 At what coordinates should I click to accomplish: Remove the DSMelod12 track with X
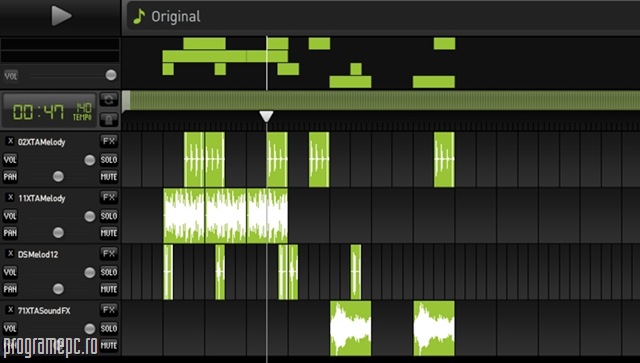pos(10,254)
